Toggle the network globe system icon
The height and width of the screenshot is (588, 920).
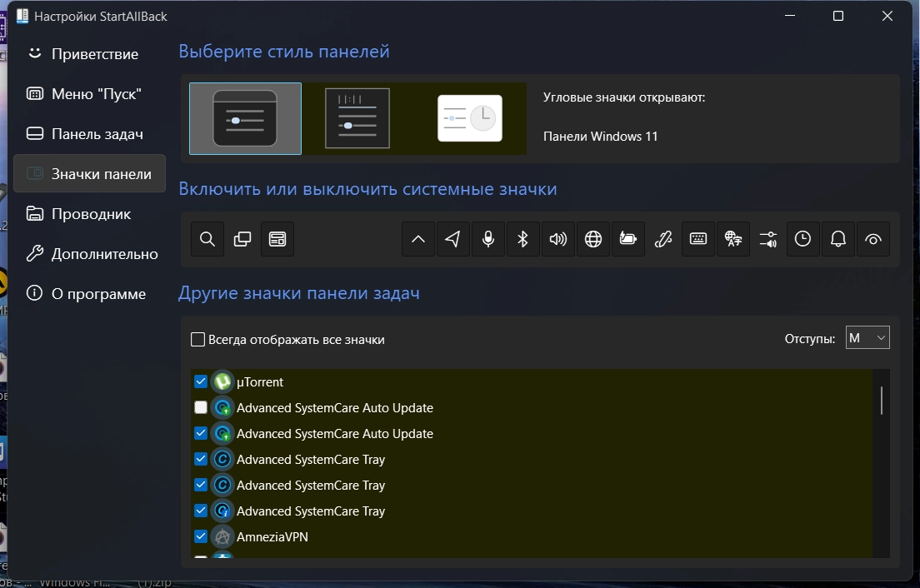click(593, 240)
